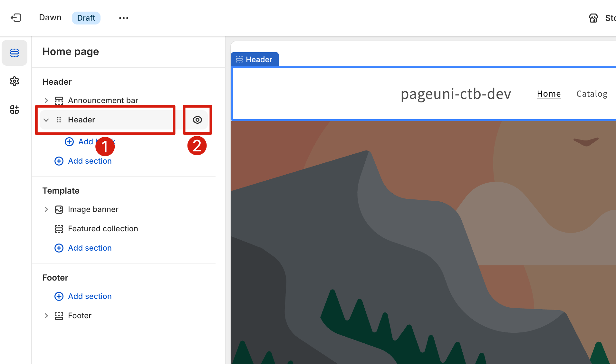Click the Image banner section icon
Viewport: 616px width, 364px height.
coord(59,209)
